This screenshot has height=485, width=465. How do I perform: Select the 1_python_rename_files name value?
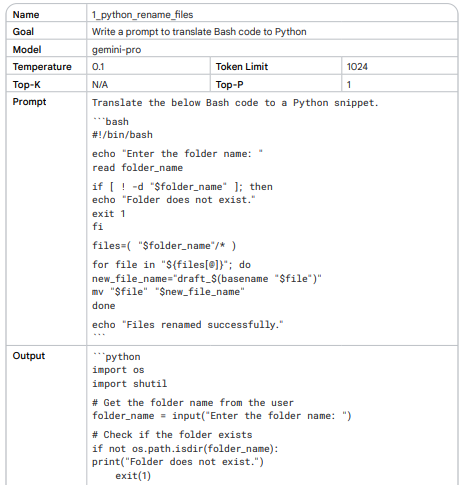142,15
